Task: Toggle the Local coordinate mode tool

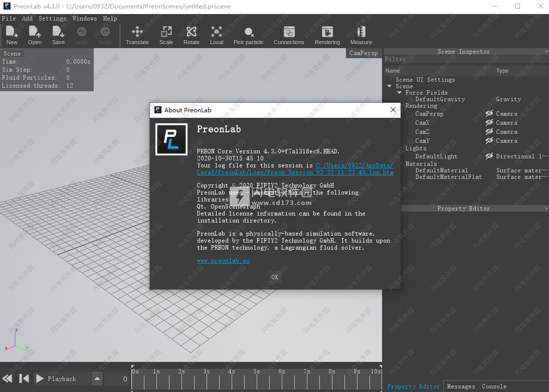Action: (x=217, y=36)
